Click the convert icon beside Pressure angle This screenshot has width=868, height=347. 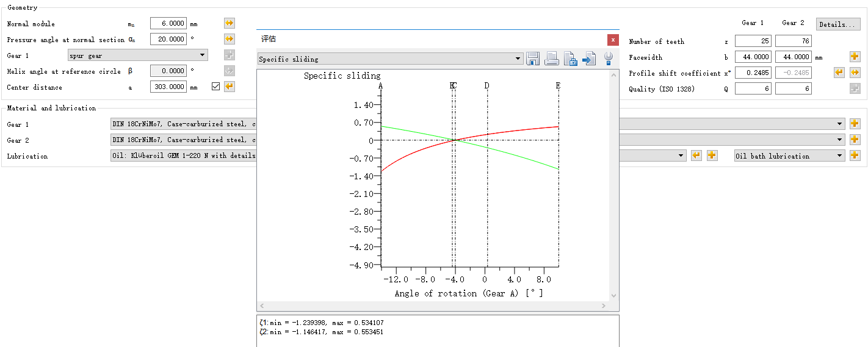(x=229, y=39)
